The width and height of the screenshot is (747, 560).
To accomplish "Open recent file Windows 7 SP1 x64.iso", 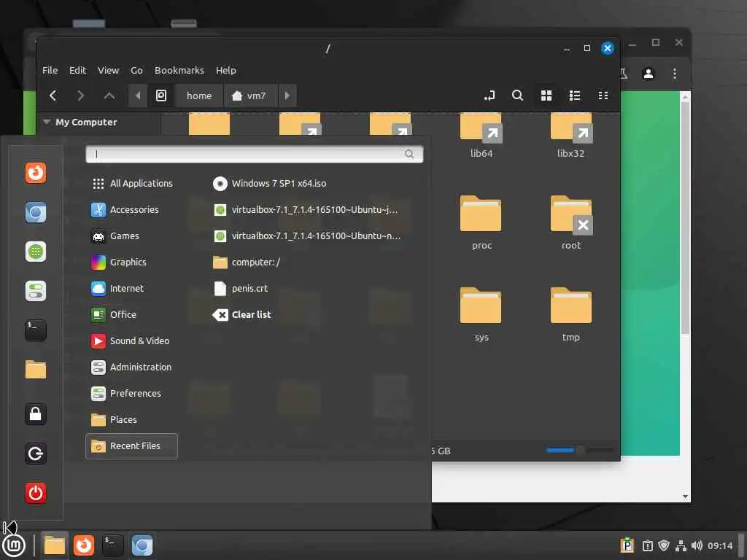I will [x=270, y=183].
